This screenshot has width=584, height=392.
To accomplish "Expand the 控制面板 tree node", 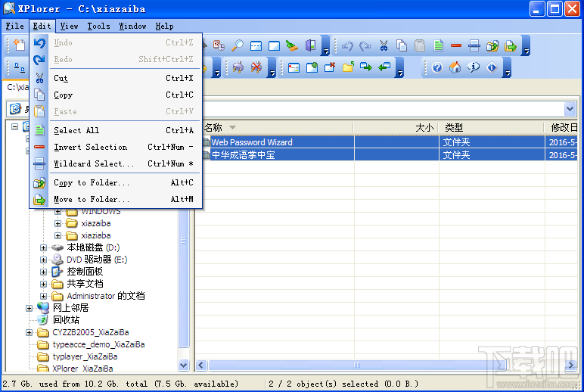I will tap(43, 272).
